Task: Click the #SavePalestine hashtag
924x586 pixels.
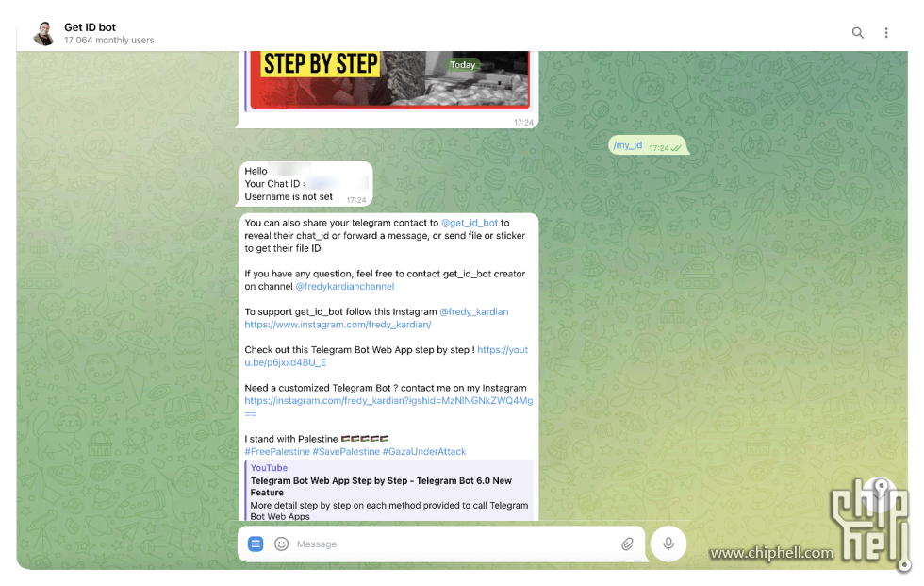Action: tap(346, 452)
